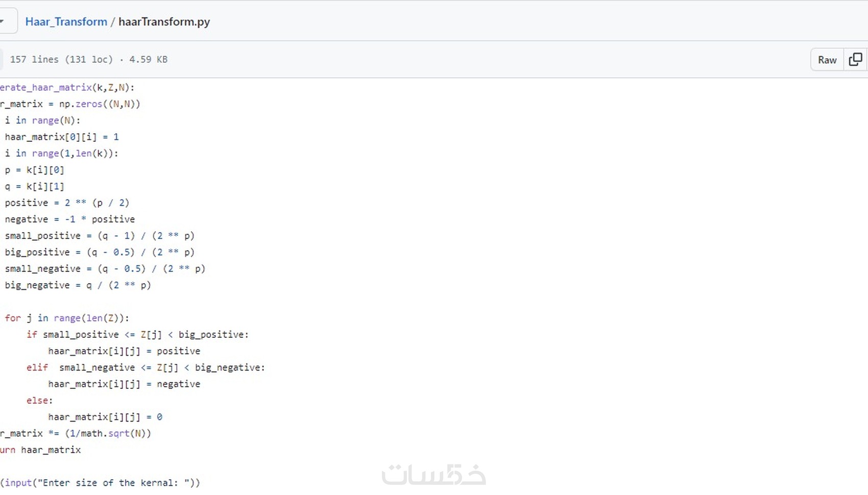The image size is (868, 495).
Task: Click the haarTransform.py file name
Action: click(x=164, y=21)
